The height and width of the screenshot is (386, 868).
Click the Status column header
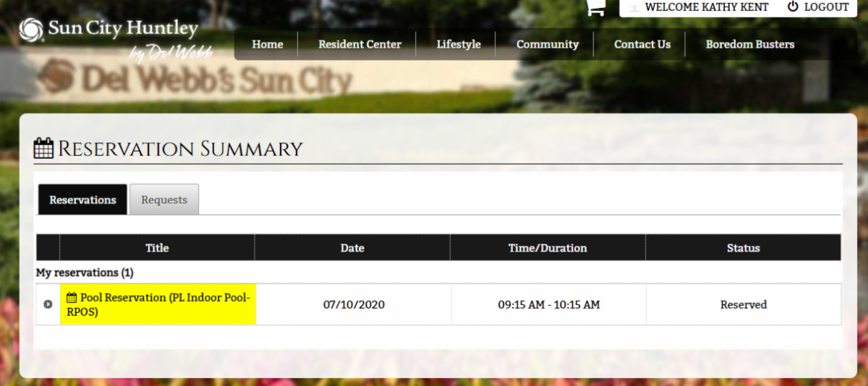pyautogui.click(x=743, y=248)
